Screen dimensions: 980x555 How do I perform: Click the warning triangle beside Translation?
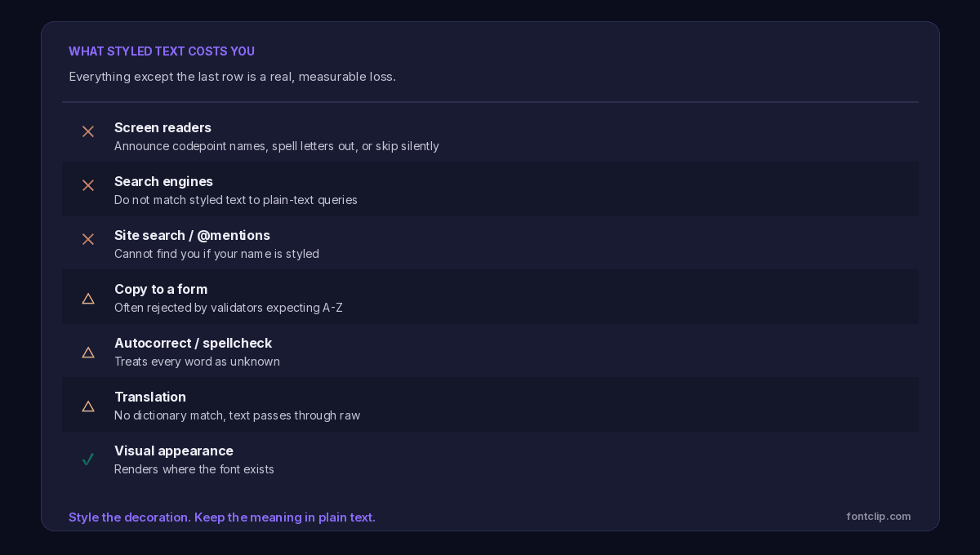coord(88,406)
